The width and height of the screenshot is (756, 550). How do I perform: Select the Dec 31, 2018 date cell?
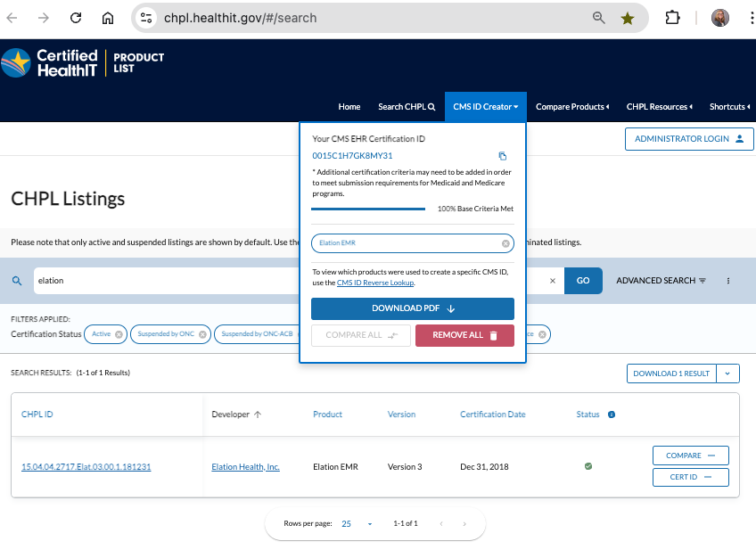(484, 467)
